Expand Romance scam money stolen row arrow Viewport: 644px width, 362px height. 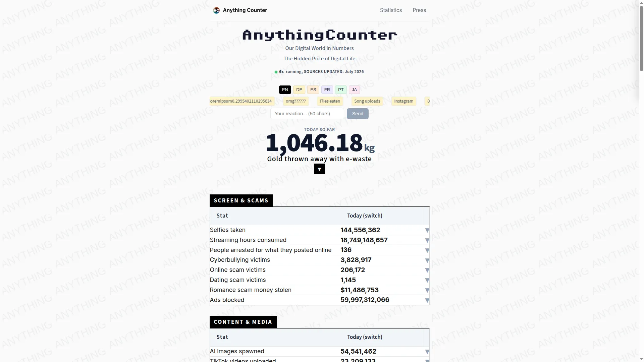pos(427,290)
